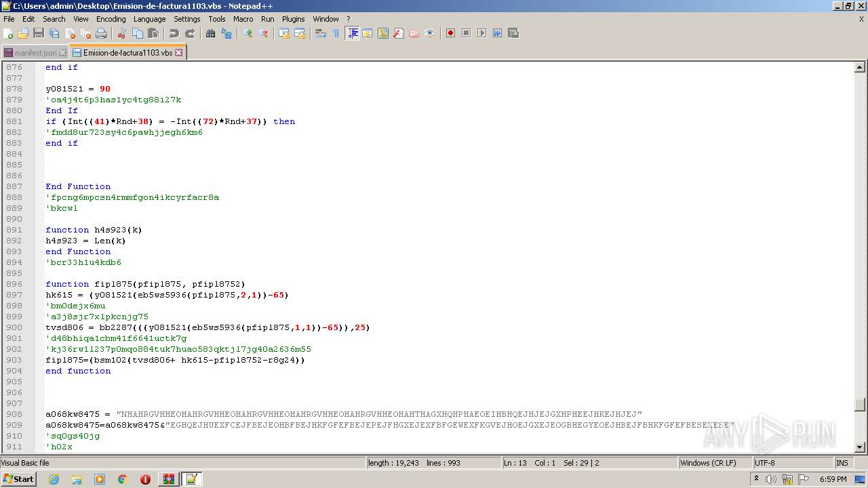Click the volume speaker tray icon
The image size is (868, 488).
(x=771, y=479)
